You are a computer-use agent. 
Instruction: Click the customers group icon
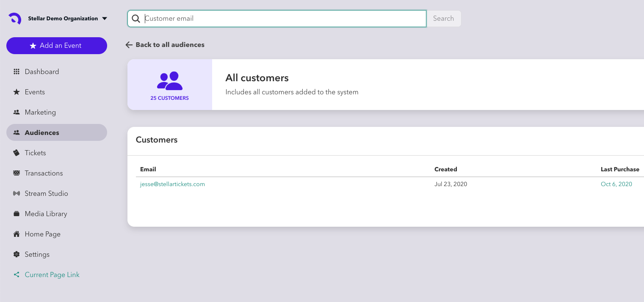click(169, 80)
